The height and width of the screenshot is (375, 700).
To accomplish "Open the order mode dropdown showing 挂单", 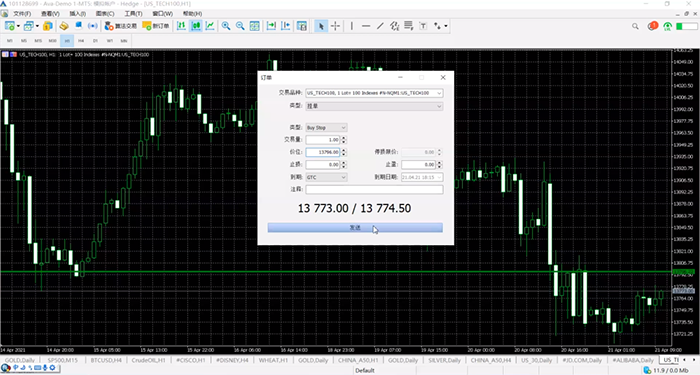I will click(x=374, y=106).
